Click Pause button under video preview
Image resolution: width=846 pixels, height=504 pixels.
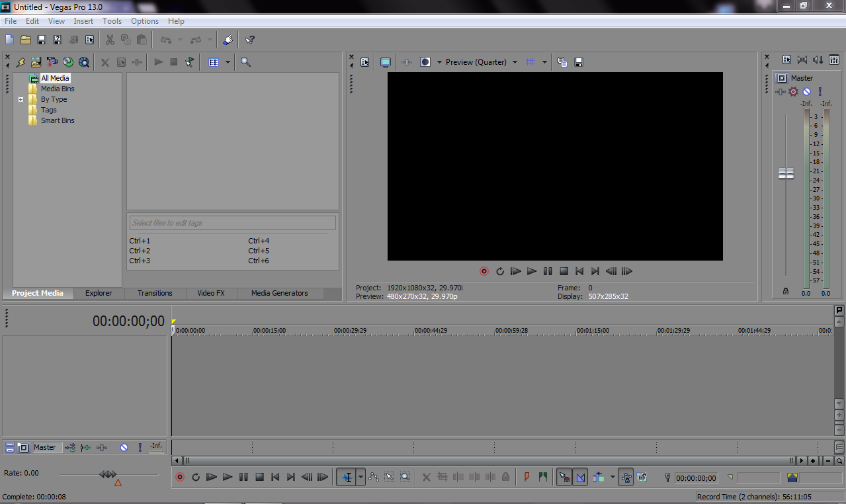pos(548,271)
